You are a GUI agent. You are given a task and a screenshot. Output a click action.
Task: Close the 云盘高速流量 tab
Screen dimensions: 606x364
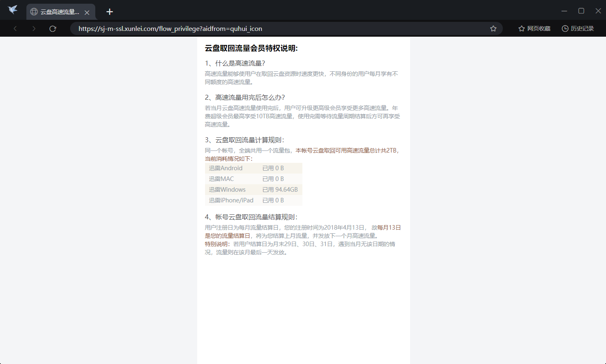click(87, 12)
